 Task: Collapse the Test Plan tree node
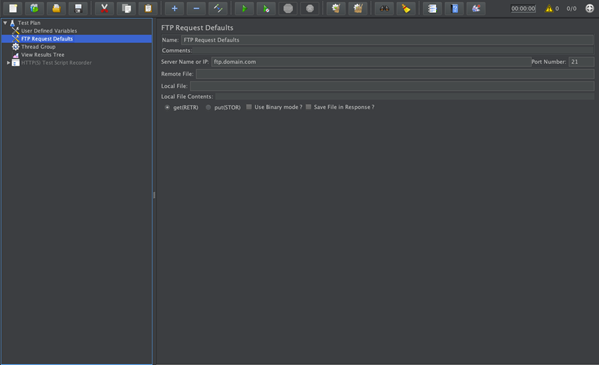click(5, 23)
